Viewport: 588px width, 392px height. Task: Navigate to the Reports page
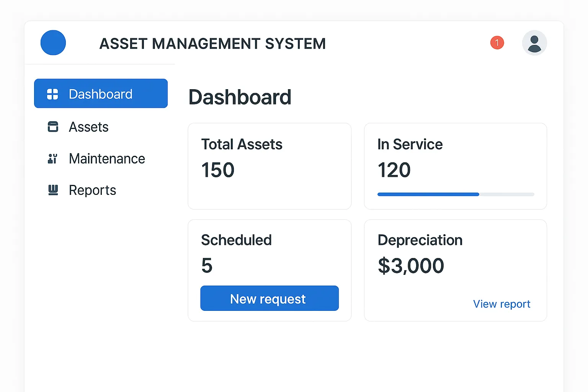[x=92, y=190]
